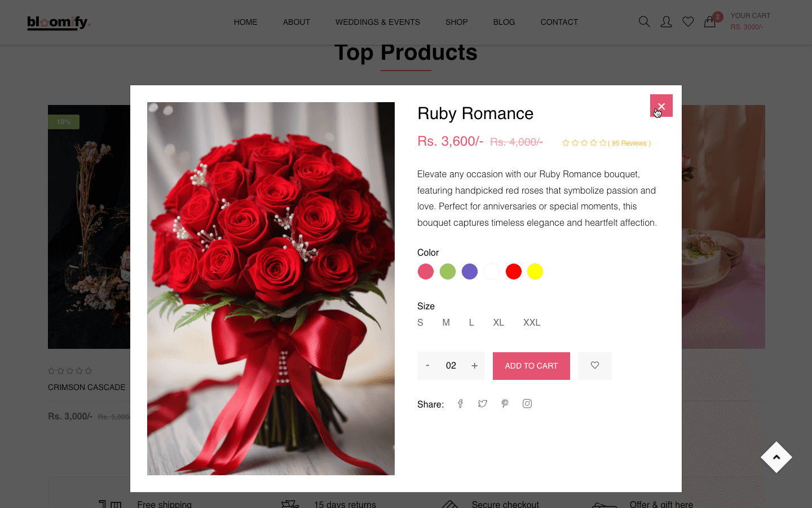The height and width of the screenshot is (508, 812).
Task: Click the search magnifier icon in header
Action: tap(644, 22)
